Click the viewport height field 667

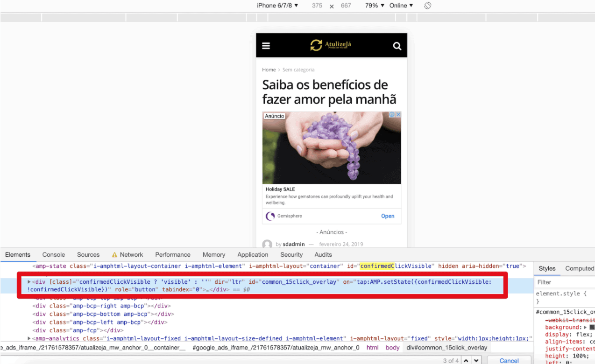[x=346, y=6]
